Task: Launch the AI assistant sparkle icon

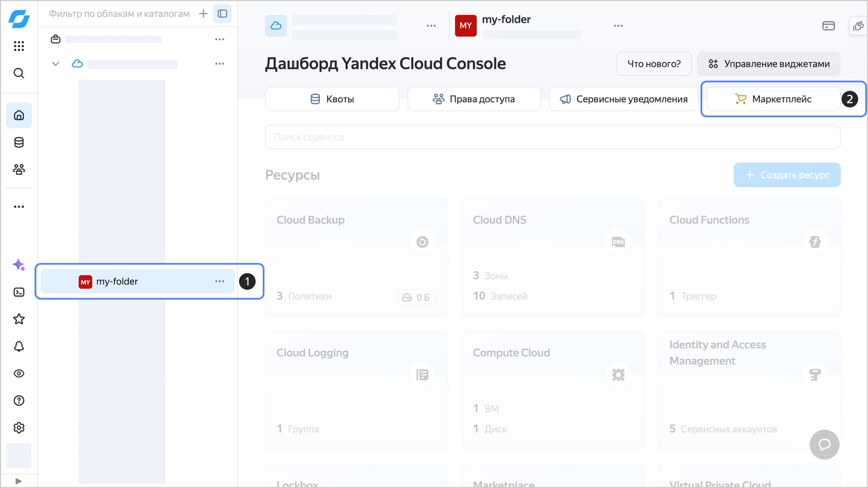Action: 19,265
